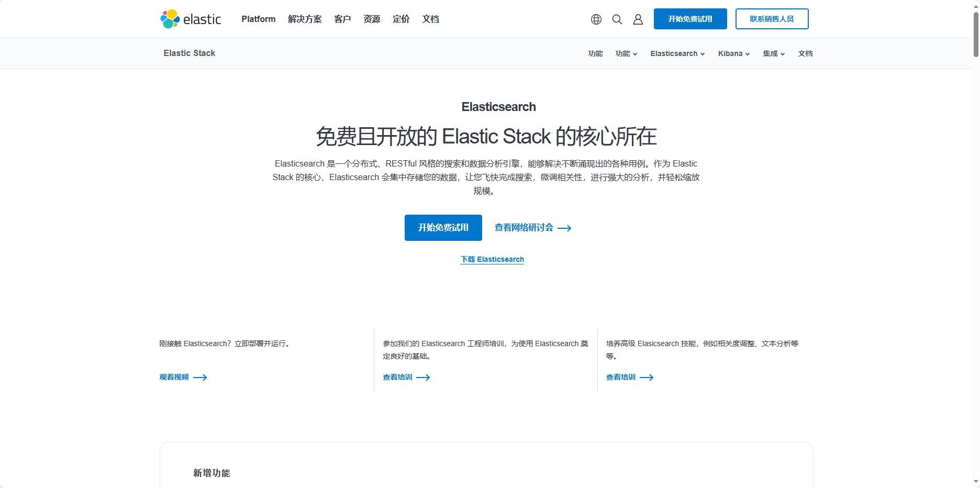The height and width of the screenshot is (488, 980).
Task: Click the Elastic logo
Action: [x=191, y=19]
